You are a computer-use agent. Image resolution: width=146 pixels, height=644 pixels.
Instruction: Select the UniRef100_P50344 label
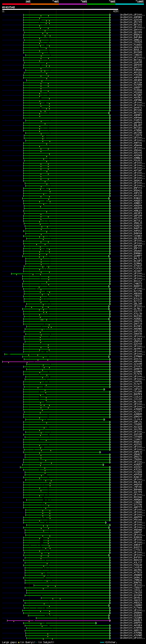131,520
